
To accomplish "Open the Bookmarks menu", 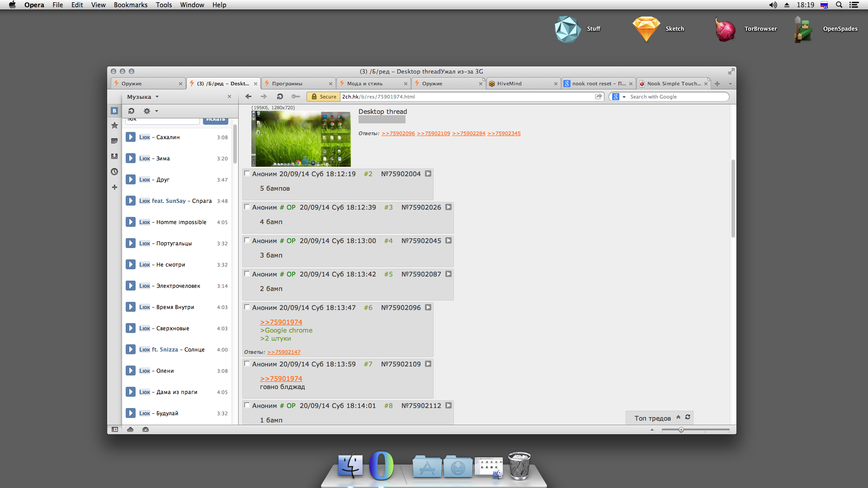I will coord(130,5).
